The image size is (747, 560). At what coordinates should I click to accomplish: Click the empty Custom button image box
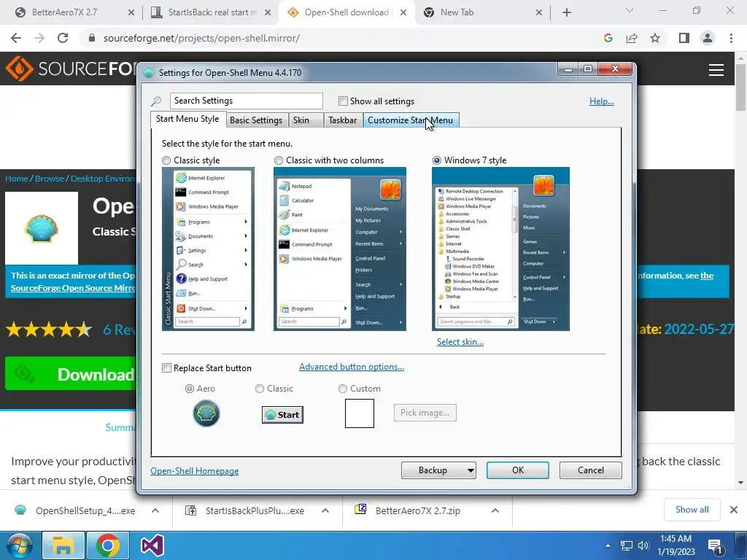pyautogui.click(x=360, y=413)
